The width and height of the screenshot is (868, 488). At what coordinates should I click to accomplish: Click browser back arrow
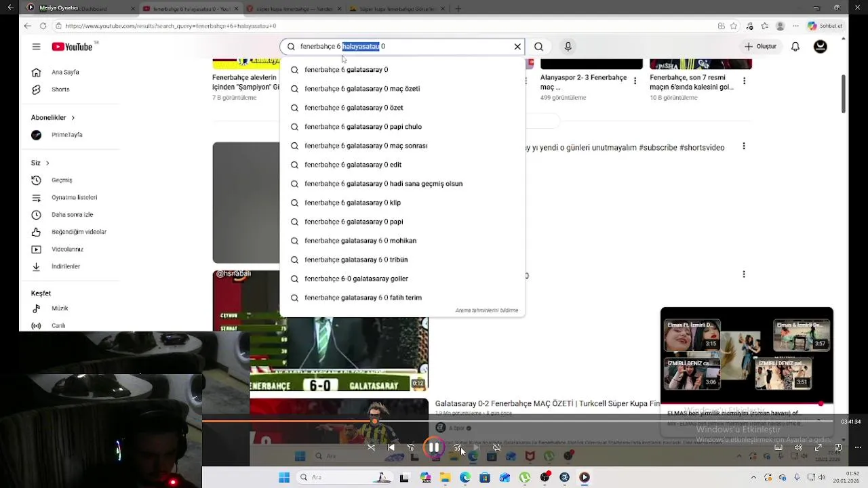tap(27, 26)
